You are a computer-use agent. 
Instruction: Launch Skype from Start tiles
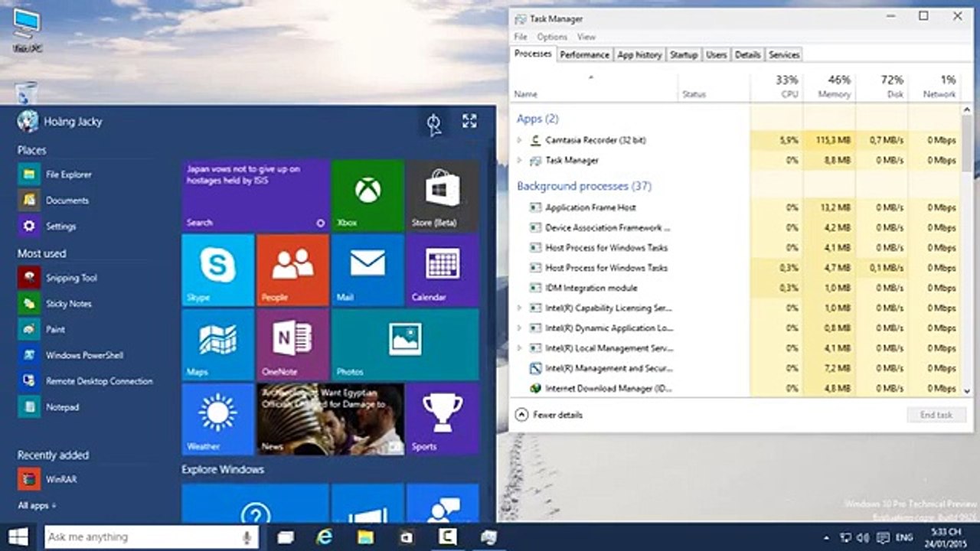pos(217,270)
